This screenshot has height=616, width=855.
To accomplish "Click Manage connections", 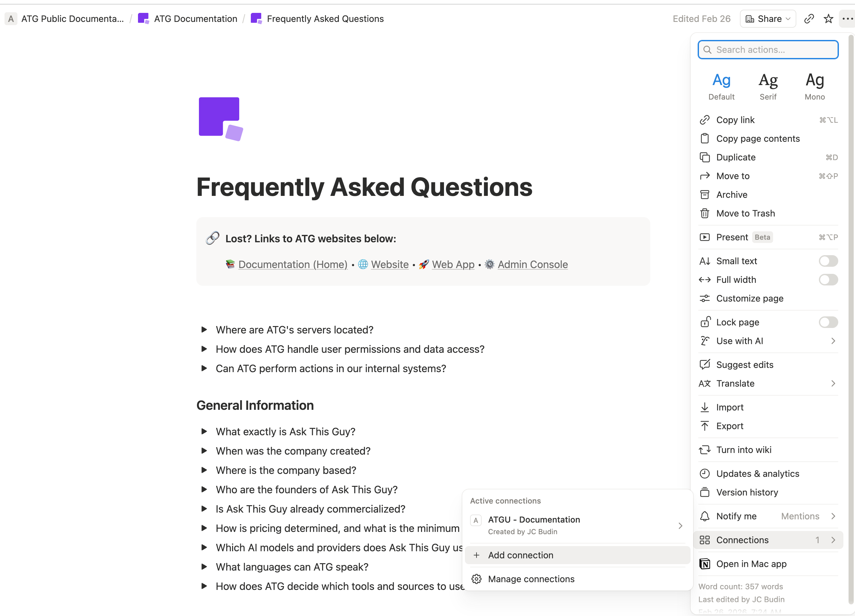I will tap(577, 579).
